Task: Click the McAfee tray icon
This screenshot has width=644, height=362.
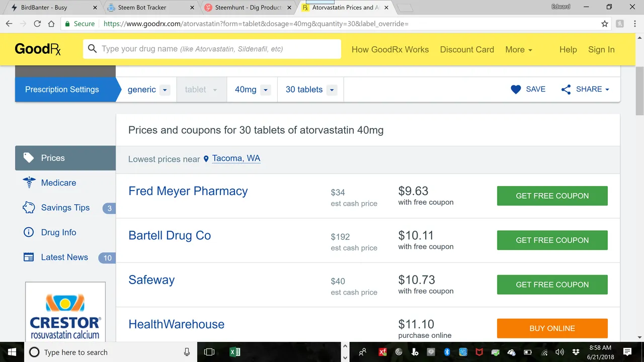Action: pos(479,352)
